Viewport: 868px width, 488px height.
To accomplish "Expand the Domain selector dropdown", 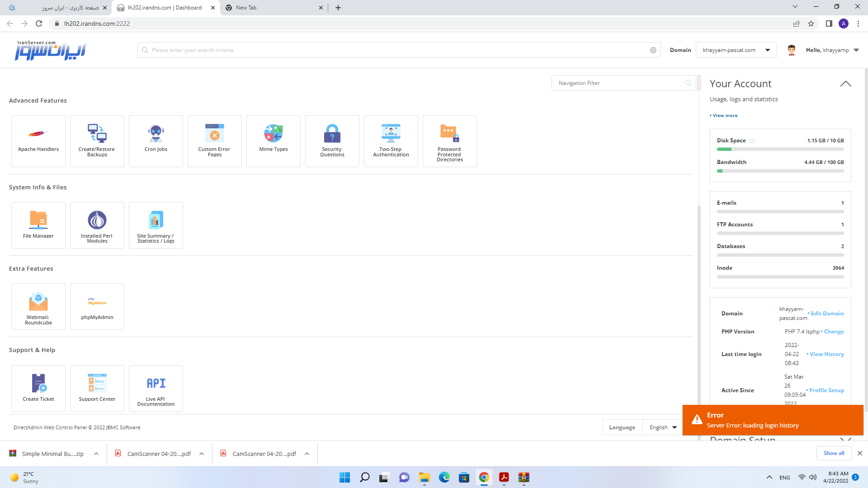I will [x=736, y=50].
